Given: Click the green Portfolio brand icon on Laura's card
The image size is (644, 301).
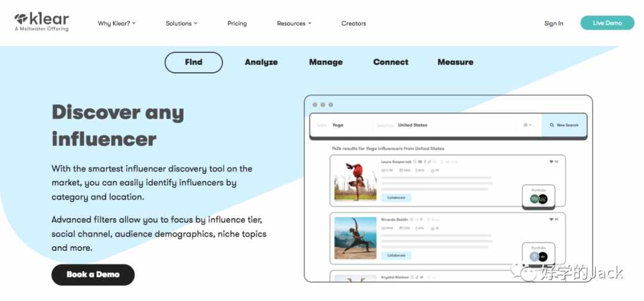Looking at the screenshot, I should click(x=534, y=199).
